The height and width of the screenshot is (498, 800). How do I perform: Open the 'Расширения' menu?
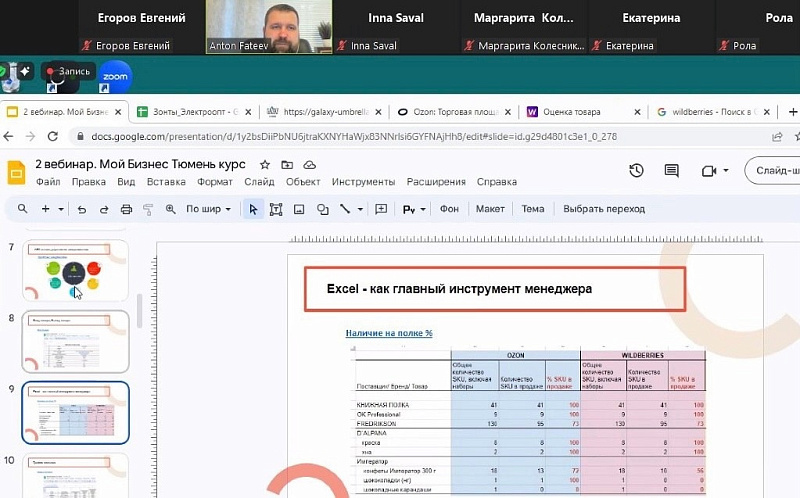point(436,182)
